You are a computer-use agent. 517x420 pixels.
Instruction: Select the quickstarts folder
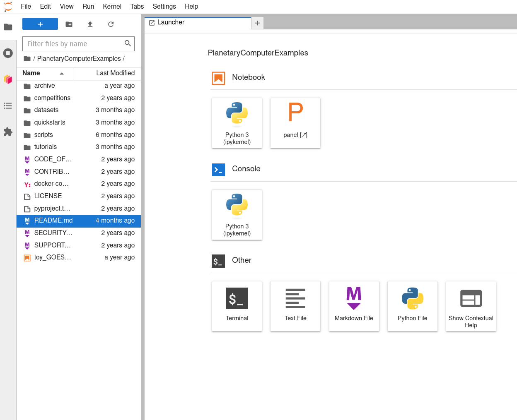click(x=79, y=122)
